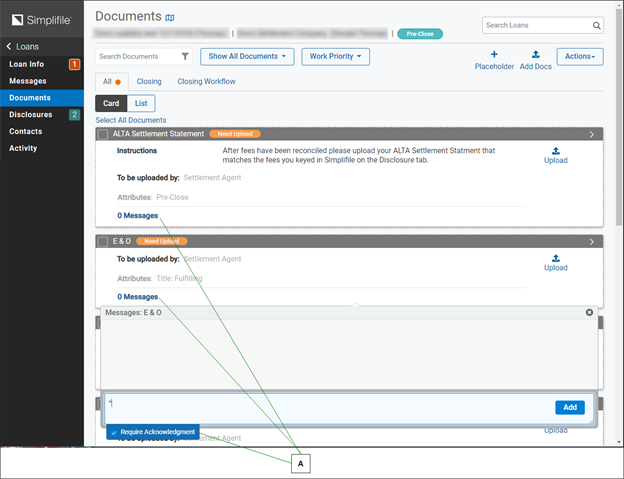The width and height of the screenshot is (624, 479).
Task: Click the Loan Info notification badge
Action: point(74,64)
